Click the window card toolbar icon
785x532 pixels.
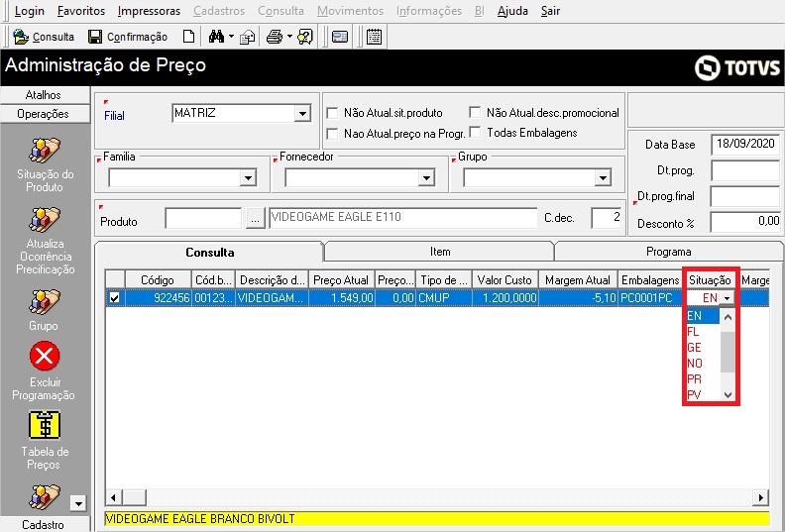340,37
